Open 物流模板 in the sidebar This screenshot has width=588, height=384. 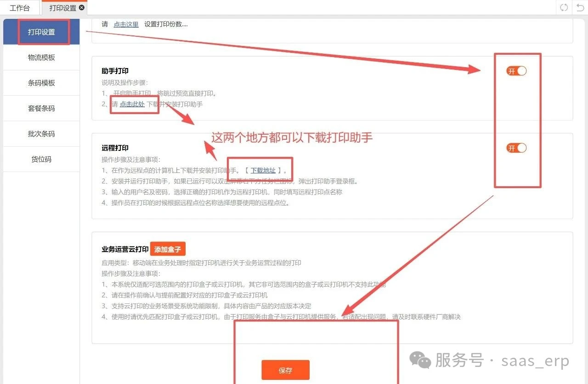[x=41, y=57]
